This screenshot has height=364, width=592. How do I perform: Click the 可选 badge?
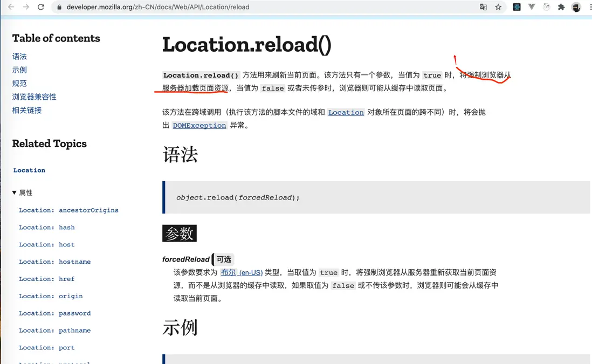click(224, 259)
